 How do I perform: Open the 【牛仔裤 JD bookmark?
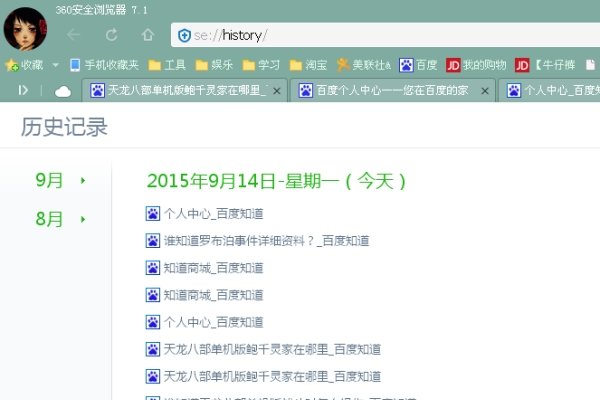(x=545, y=65)
